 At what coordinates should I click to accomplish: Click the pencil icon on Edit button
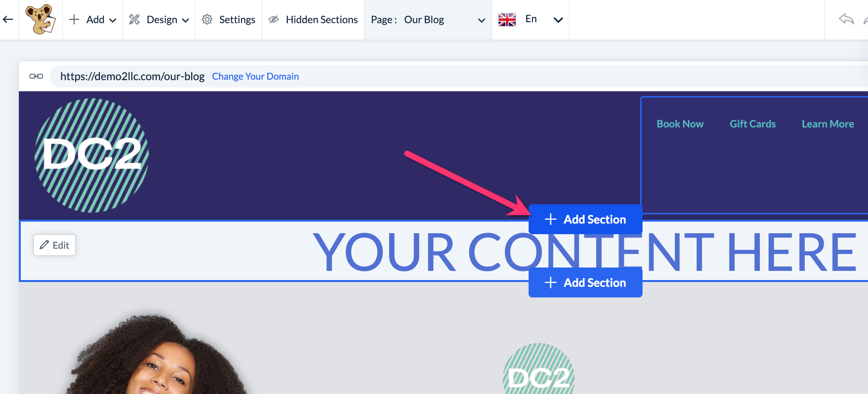click(44, 245)
